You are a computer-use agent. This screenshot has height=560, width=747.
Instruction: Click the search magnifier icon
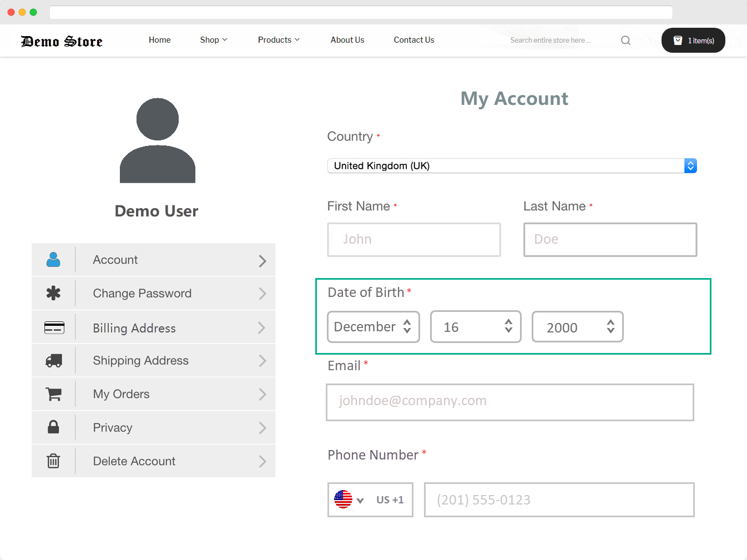click(x=625, y=41)
